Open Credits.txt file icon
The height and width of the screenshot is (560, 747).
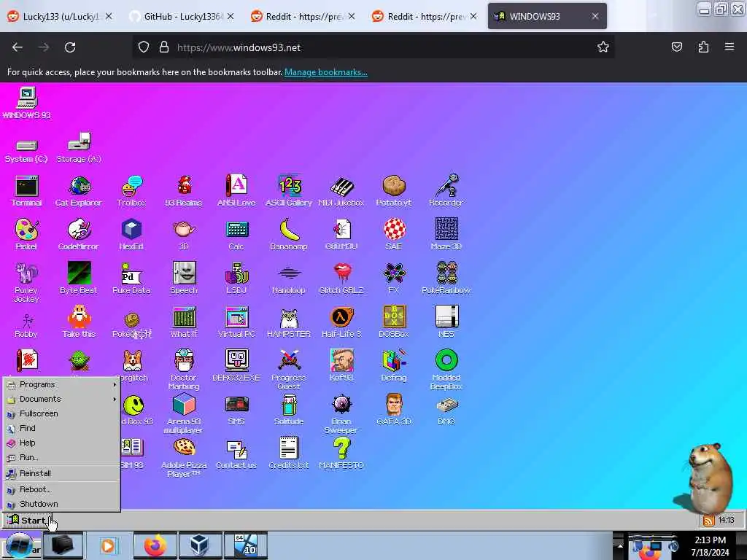pyautogui.click(x=289, y=454)
